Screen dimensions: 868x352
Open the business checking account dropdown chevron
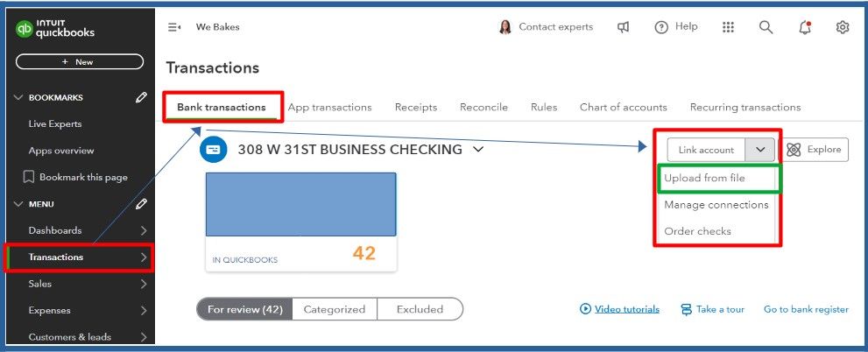tap(478, 150)
